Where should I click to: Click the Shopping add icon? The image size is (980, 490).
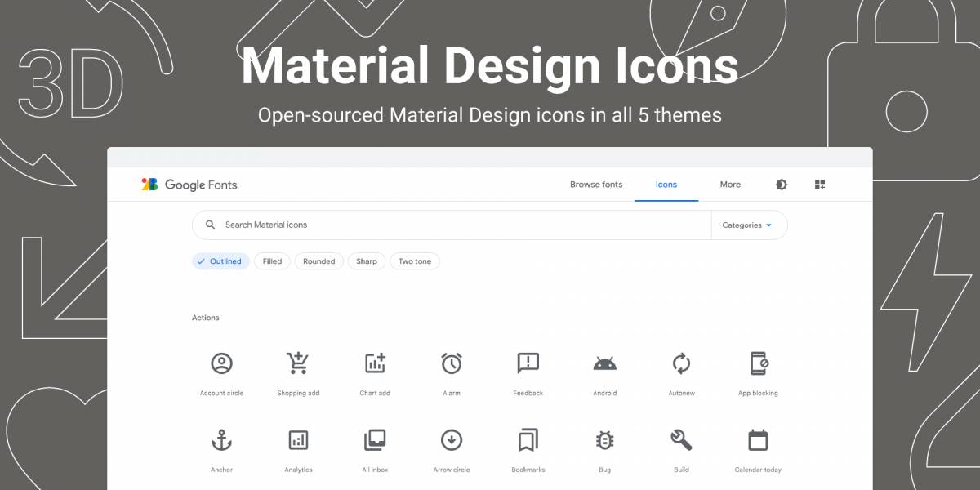(x=298, y=363)
